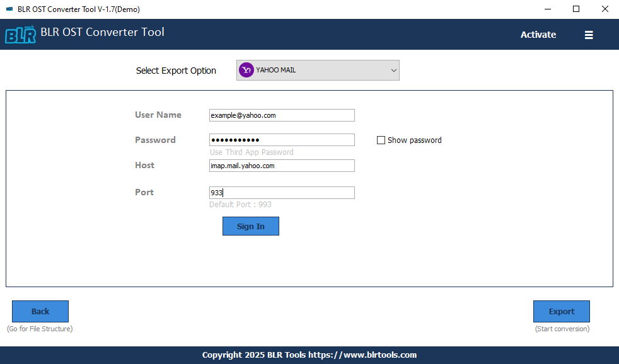Click the User Name input field

point(282,115)
